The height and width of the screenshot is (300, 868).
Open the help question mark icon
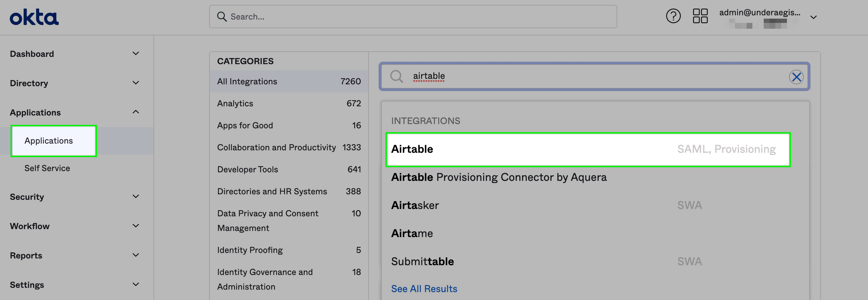coord(673,16)
